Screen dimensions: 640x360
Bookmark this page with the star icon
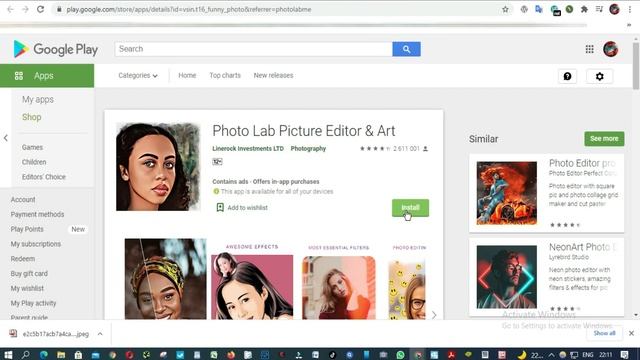[x=505, y=9]
